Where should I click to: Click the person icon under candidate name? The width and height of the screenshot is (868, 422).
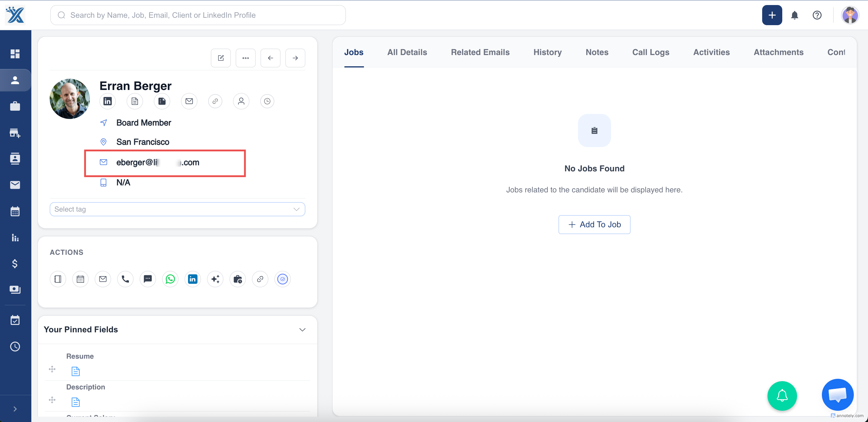(241, 101)
